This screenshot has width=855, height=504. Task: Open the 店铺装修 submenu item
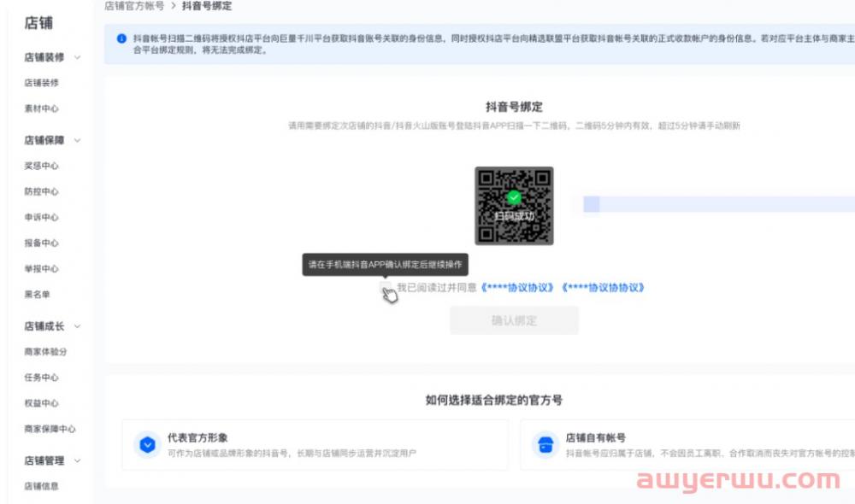click(x=41, y=83)
